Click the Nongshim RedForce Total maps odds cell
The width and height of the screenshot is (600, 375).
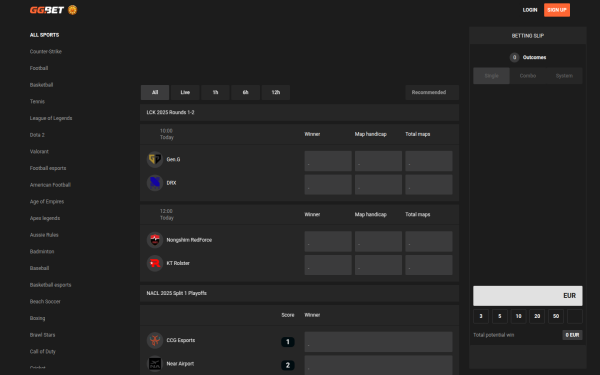tap(429, 241)
